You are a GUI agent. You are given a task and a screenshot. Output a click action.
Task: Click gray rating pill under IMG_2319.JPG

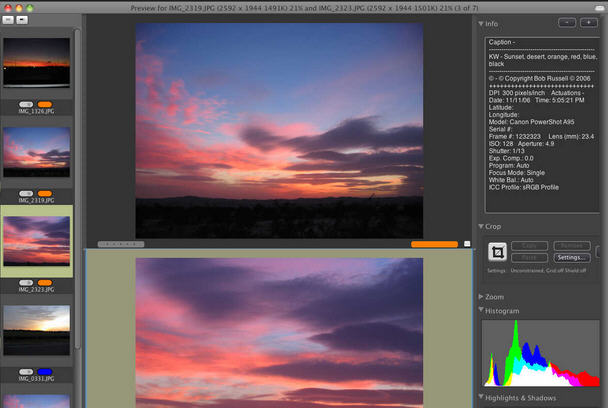pos(26,194)
